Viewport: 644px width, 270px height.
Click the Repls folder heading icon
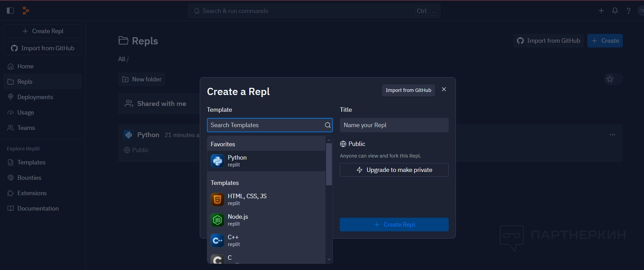(123, 41)
